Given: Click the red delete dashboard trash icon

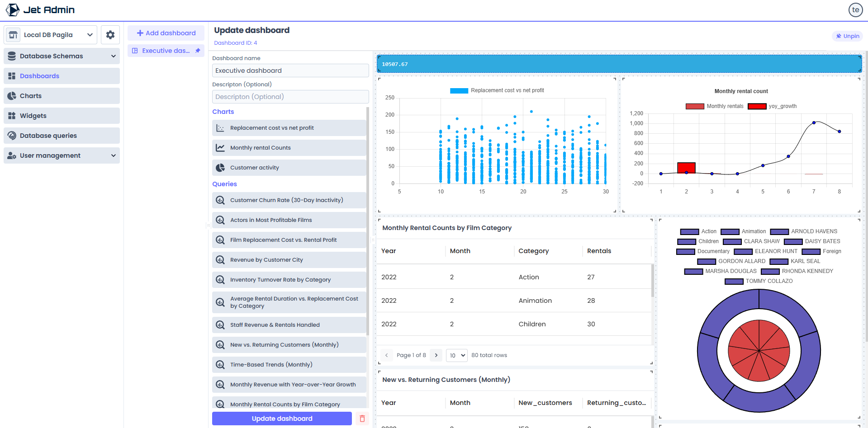Looking at the screenshot, I should tap(362, 419).
